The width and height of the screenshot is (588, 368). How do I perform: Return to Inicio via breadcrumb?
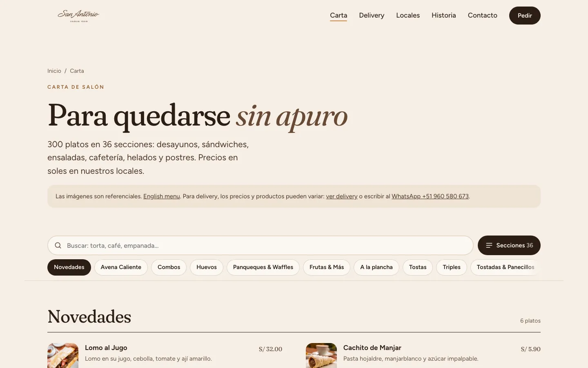coord(54,71)
